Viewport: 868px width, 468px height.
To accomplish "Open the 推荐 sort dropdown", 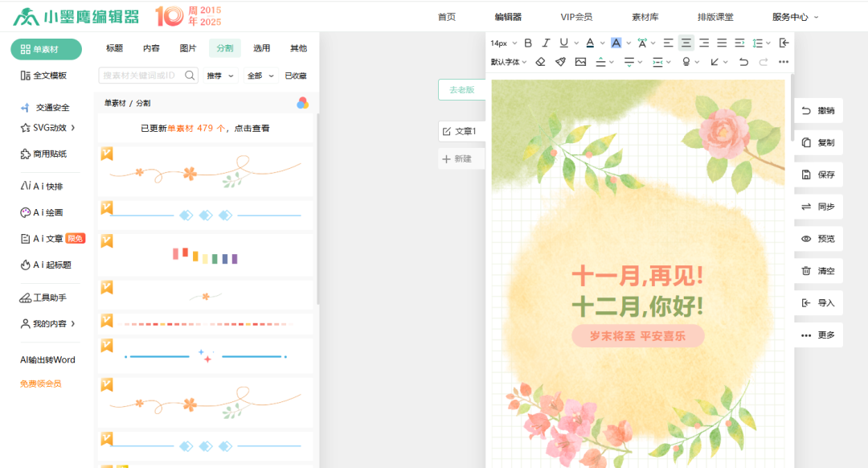I will pyautogui.click(x=220, y=76).
